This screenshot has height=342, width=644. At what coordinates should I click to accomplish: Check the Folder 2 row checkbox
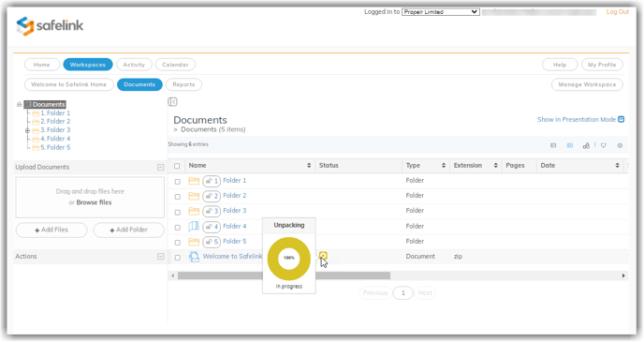[178, 197]
